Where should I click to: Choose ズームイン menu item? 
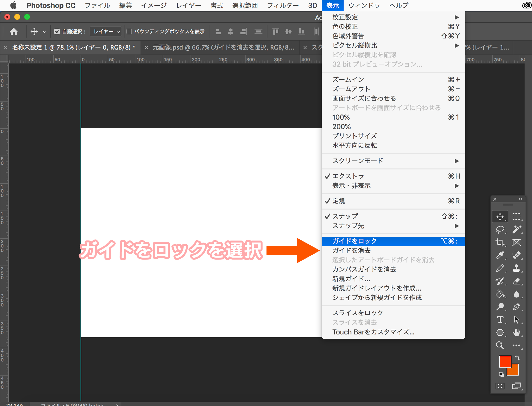coord(393,80)
